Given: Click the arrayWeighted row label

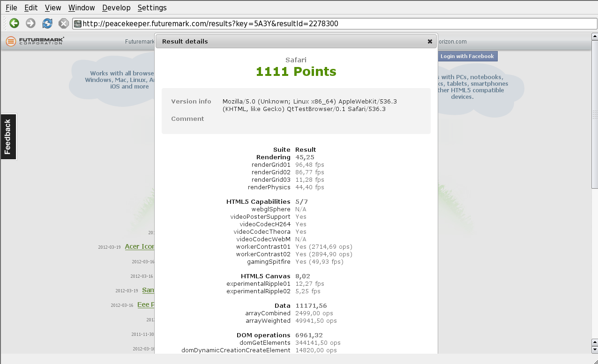Looking at the screenshot, I should 268,320.
